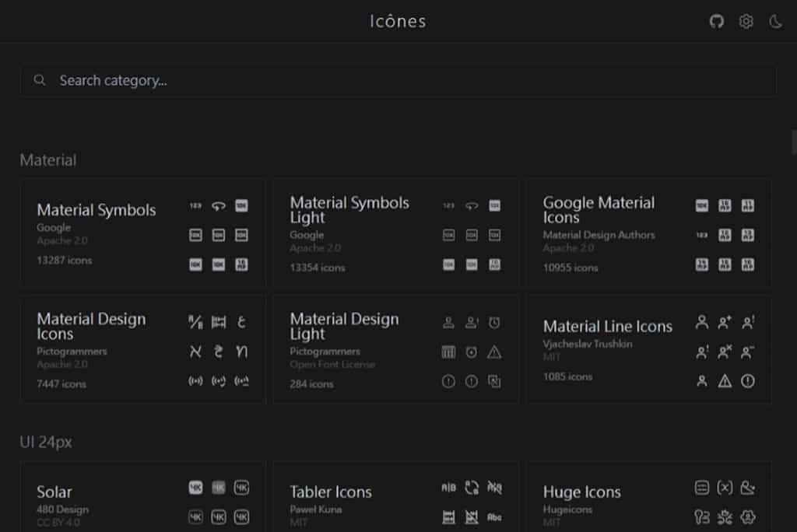Click the page scrollbar thumb on the right
Screen dimensions: 797x532
pyautogui.click(x=793, y=142)
